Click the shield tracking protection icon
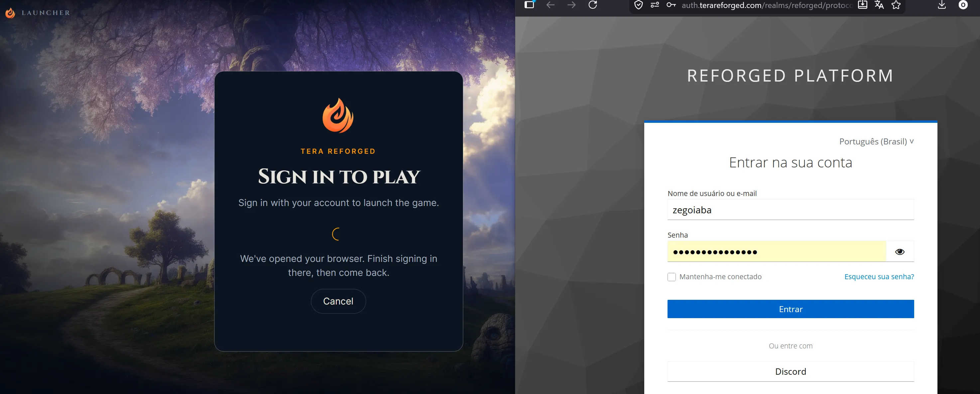 639,5
